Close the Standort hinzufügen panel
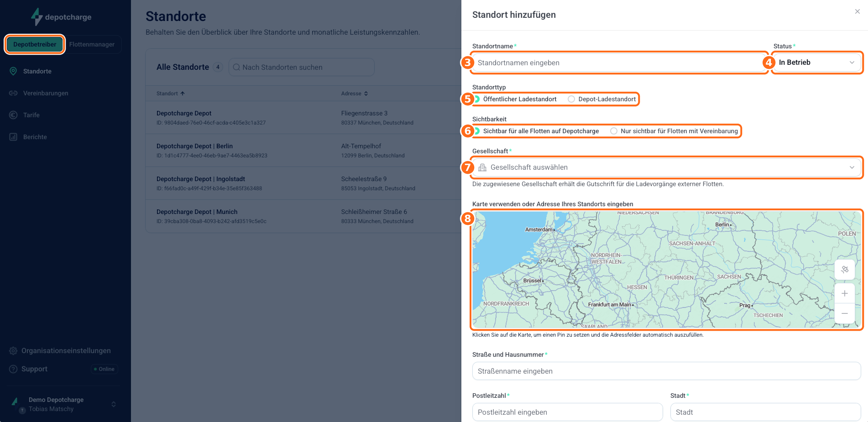The image size is (868, 422). [x=858, y=11]
